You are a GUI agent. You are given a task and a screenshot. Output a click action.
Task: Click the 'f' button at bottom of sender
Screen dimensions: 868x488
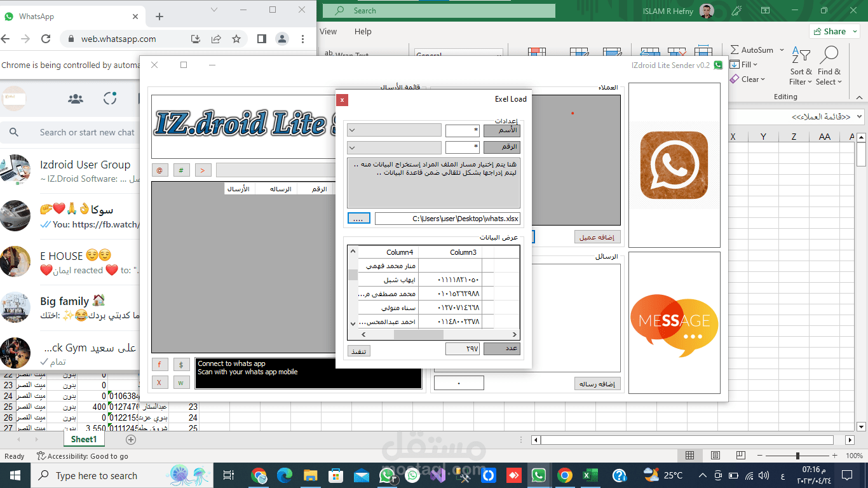click(x=159, y=365)
